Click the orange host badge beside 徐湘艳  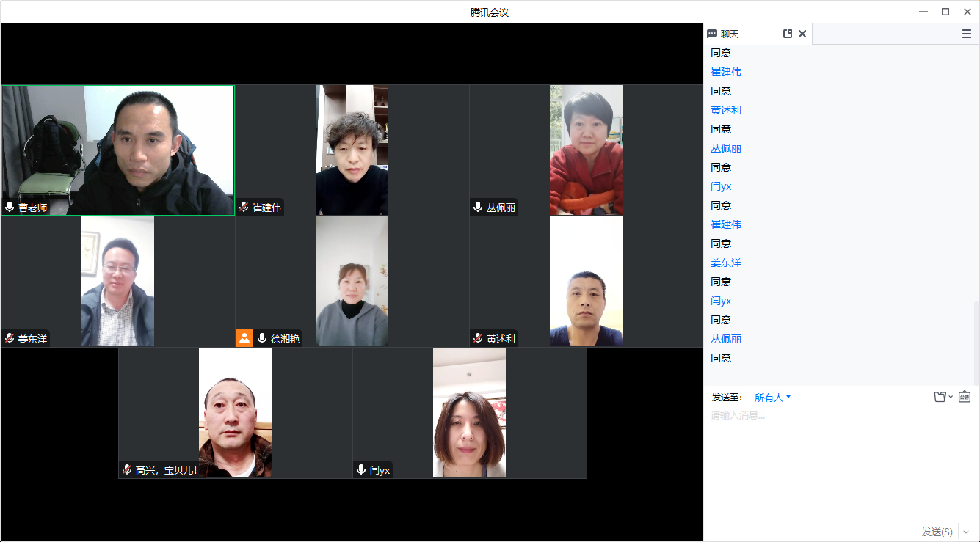(x=244, y=338)
